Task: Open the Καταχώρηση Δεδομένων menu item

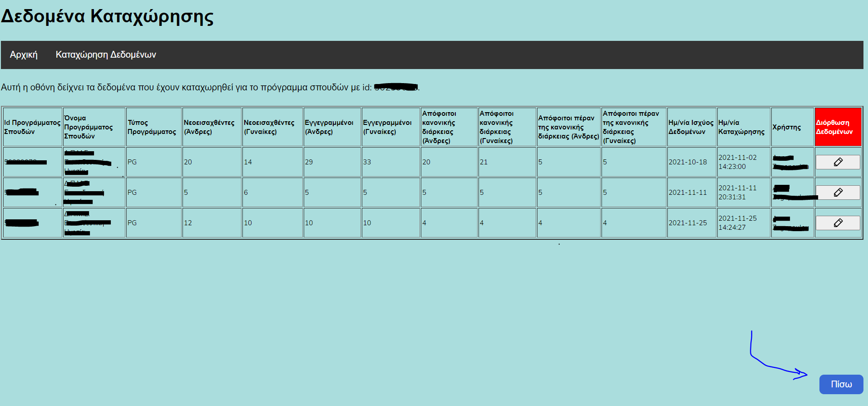Action: coord(106,55)
